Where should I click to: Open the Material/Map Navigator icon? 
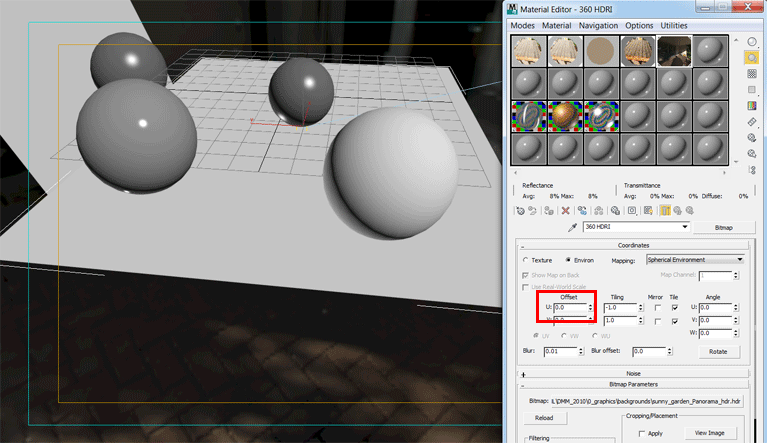point(752,170)
